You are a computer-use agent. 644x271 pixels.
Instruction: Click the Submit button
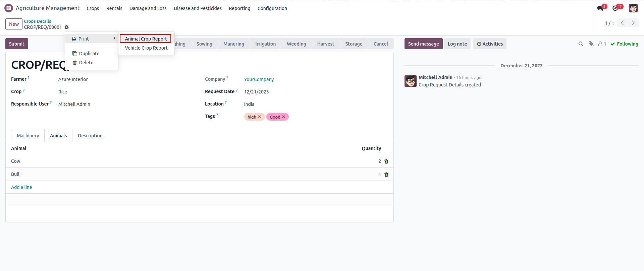17,44
